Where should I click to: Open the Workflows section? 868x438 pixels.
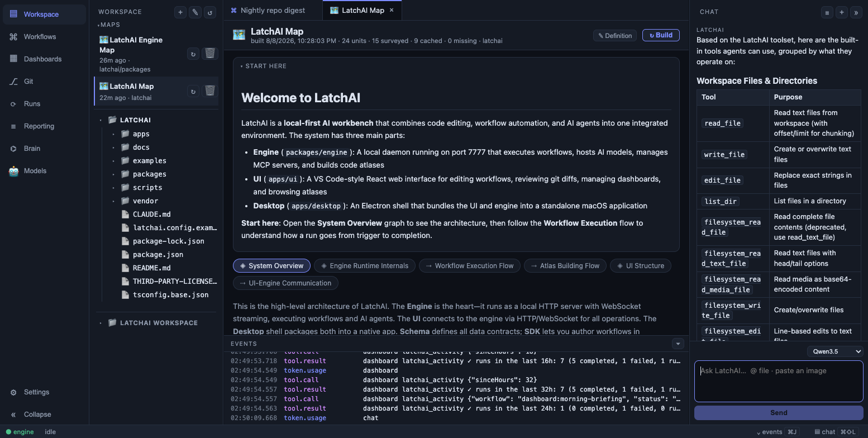44,36
